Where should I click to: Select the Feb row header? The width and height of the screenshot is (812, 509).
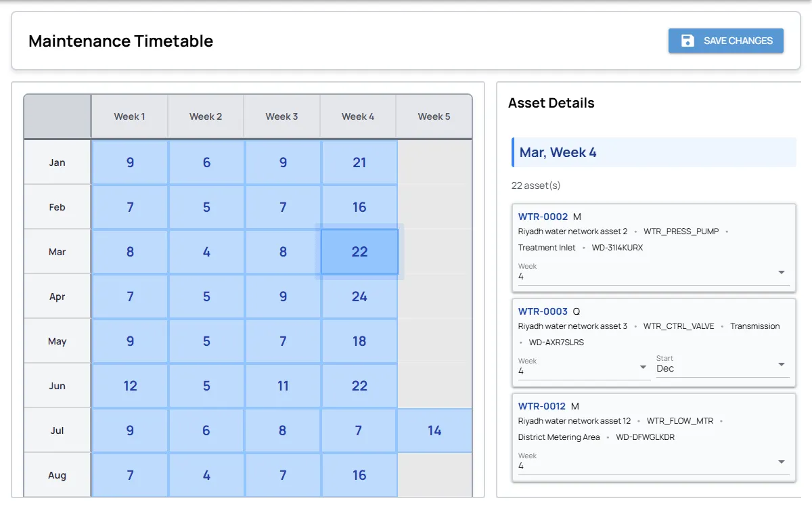point(58,207)
